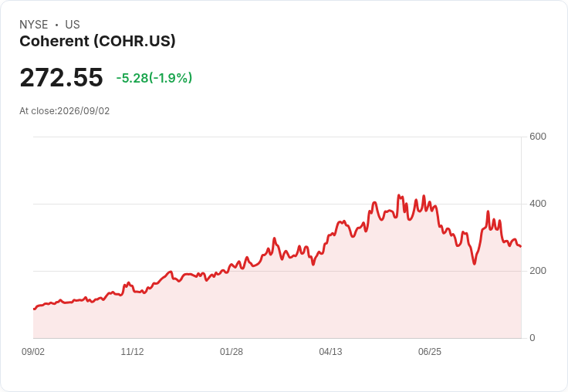Click the -5.28(-1.9%) price change text

pyautogui.click(x=154, y=78)
